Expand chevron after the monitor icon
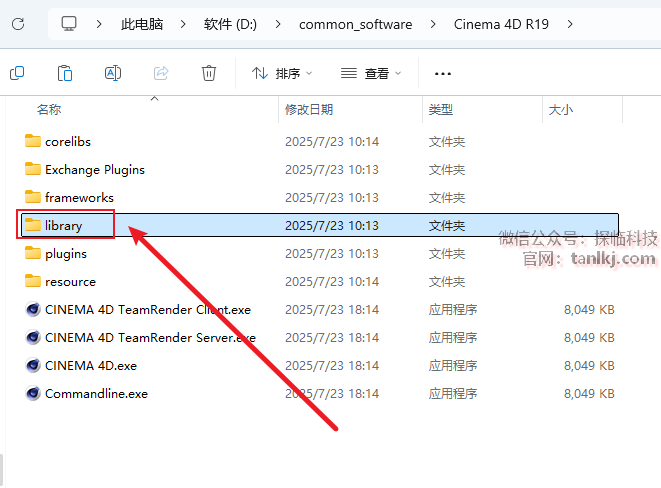Viewport: 661px width, 488px height. [x=99, y=24]
